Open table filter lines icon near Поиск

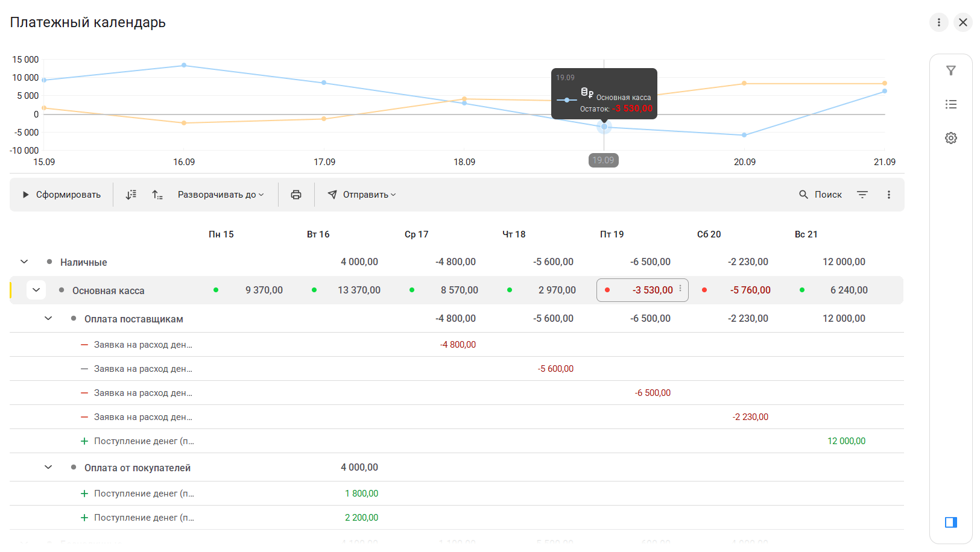point(862,195)
